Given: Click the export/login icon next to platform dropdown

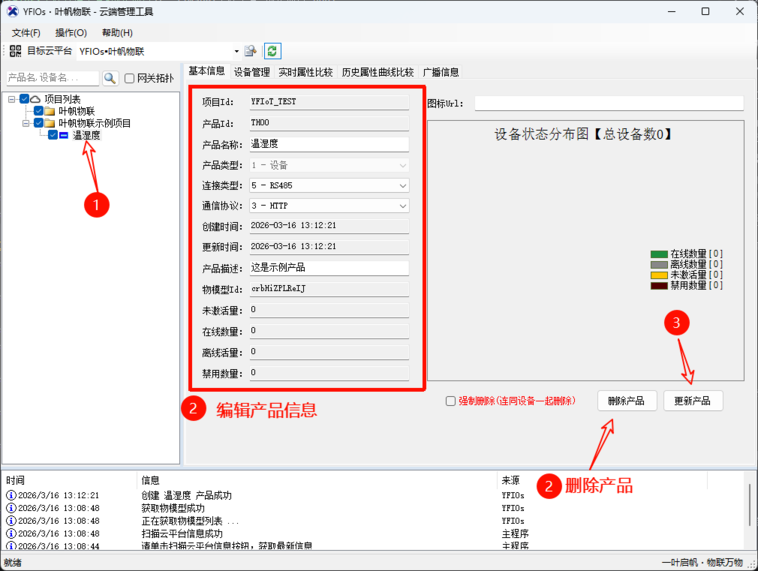Looking at the screenshot, I should pos(250,51).
